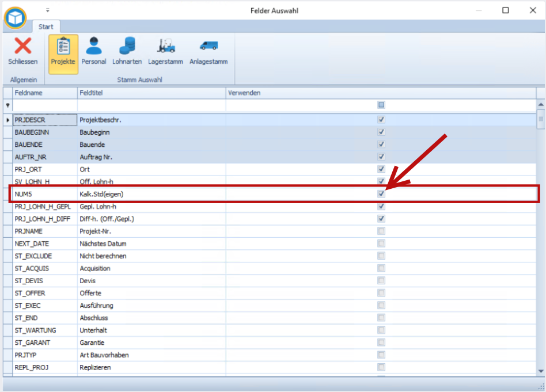546x392 pixels.
Task: Select the Projekte clipboard icon
Action: [x=63, y=46]
